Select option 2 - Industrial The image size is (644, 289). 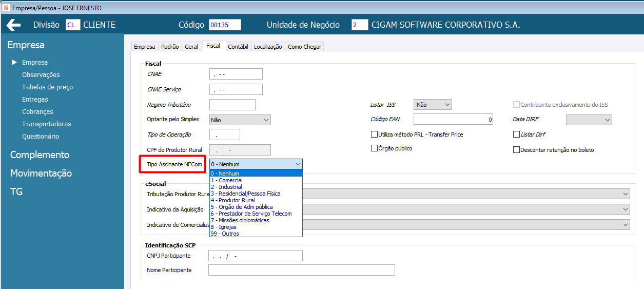[x=256, y=187]
